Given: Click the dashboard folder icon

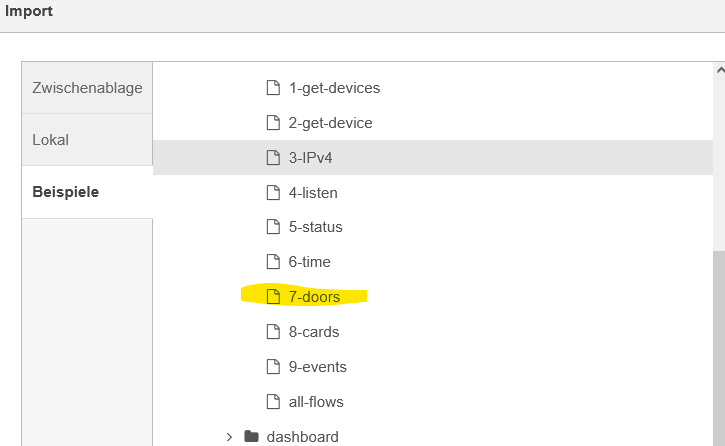Looking at the screenshot, I should 251,436.
